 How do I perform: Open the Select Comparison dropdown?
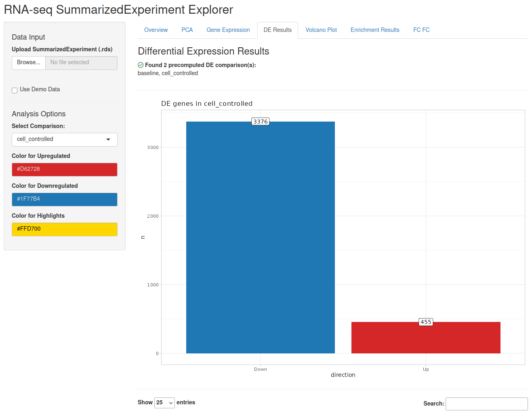pyautogui.click(x=65, y=140)
